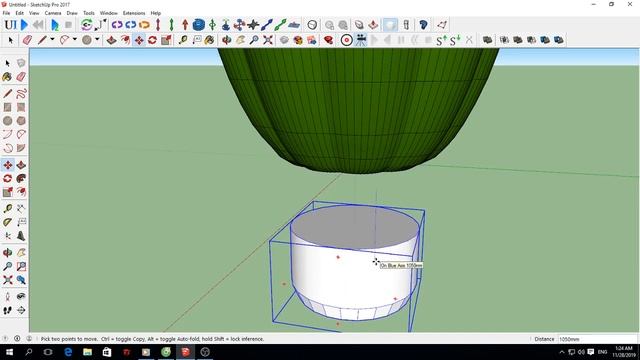Image resolution: width=640 pixels, height=360 pixels.
Task: Select the Paint Bucket tool in left toolbar
Action: coord(8,76)
